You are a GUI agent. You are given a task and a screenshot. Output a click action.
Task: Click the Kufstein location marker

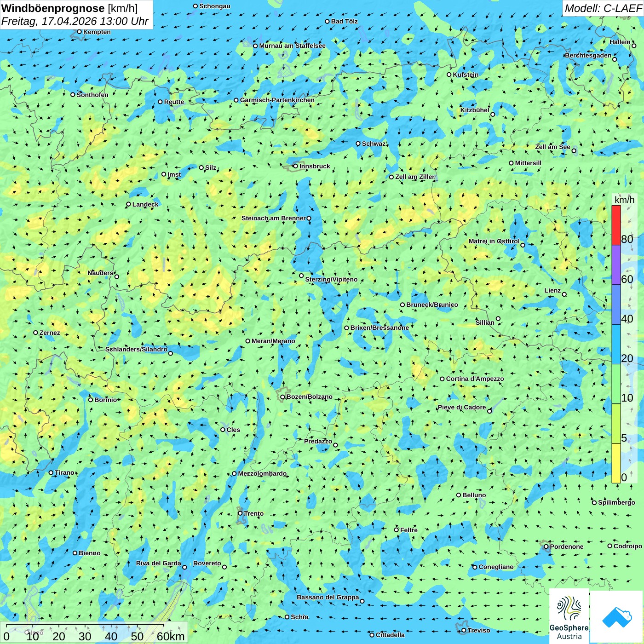tap(449, 75)
